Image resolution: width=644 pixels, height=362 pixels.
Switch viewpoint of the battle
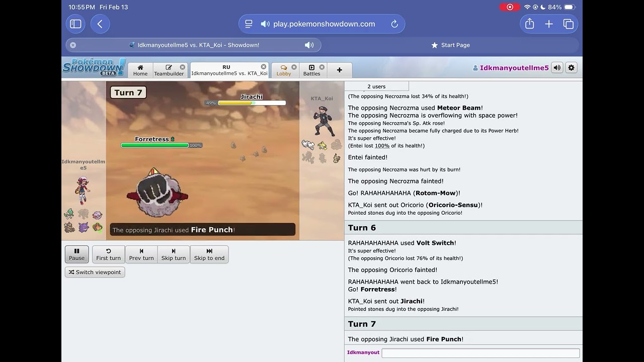pyautogui.click(x=95, y=272)
